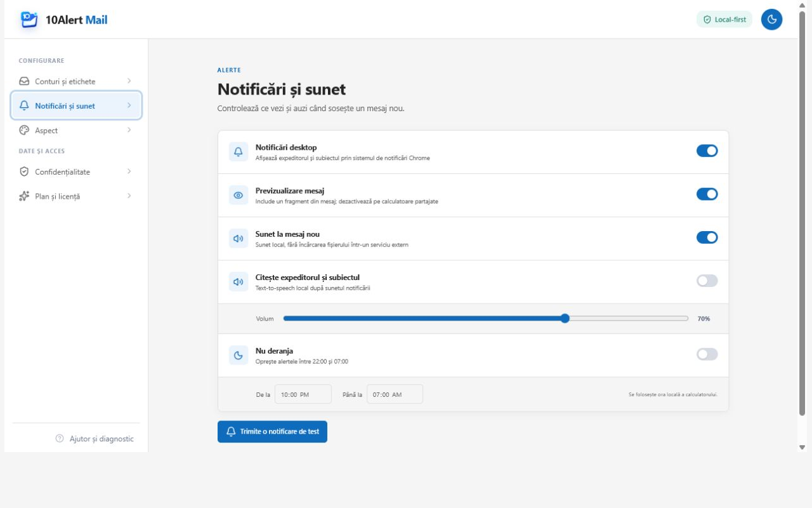This screenshot has height=508, width=812.
Task: Click the Până la end time field
Action: [x=395, y=394]
